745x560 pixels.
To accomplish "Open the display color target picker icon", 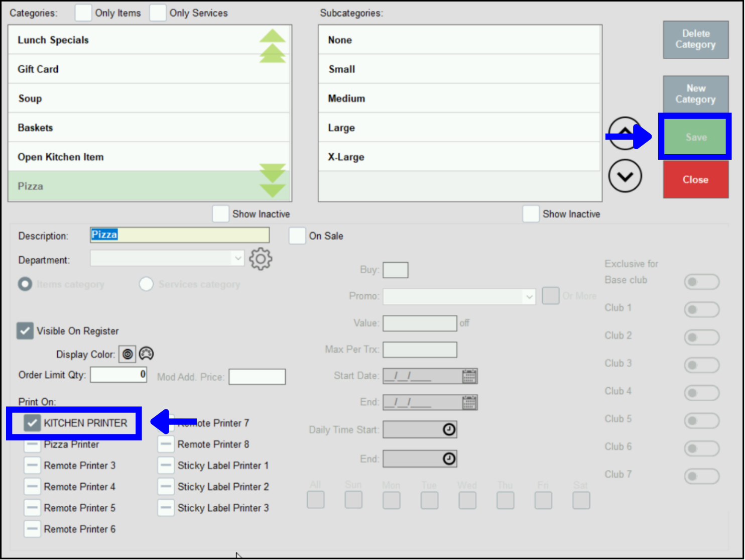I will [x=128, y=354].
